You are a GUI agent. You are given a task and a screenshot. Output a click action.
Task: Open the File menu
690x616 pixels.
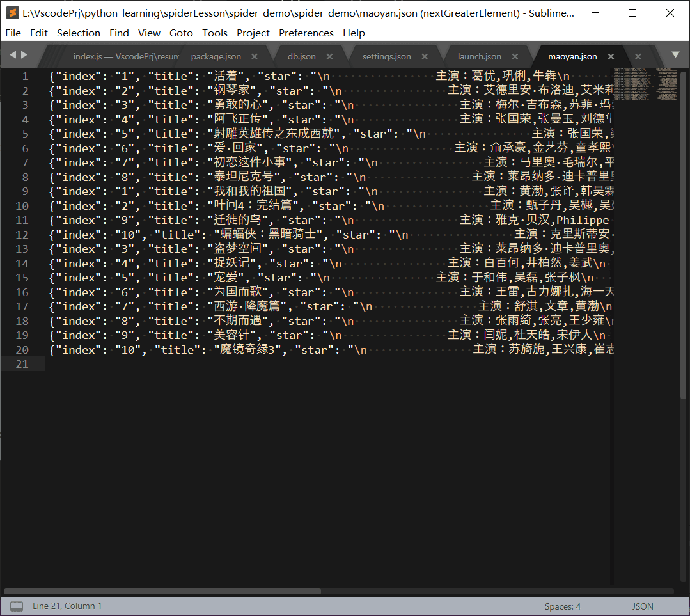(x=13, y=33)
